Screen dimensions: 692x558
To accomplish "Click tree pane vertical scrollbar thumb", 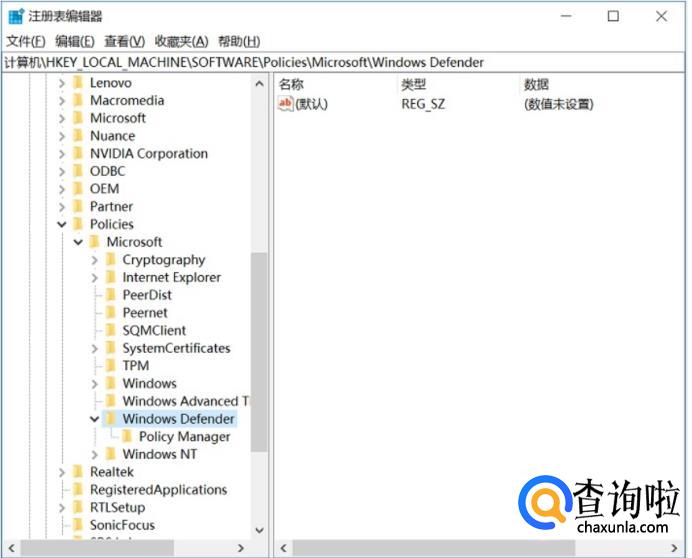I will [x=260, y=352].
